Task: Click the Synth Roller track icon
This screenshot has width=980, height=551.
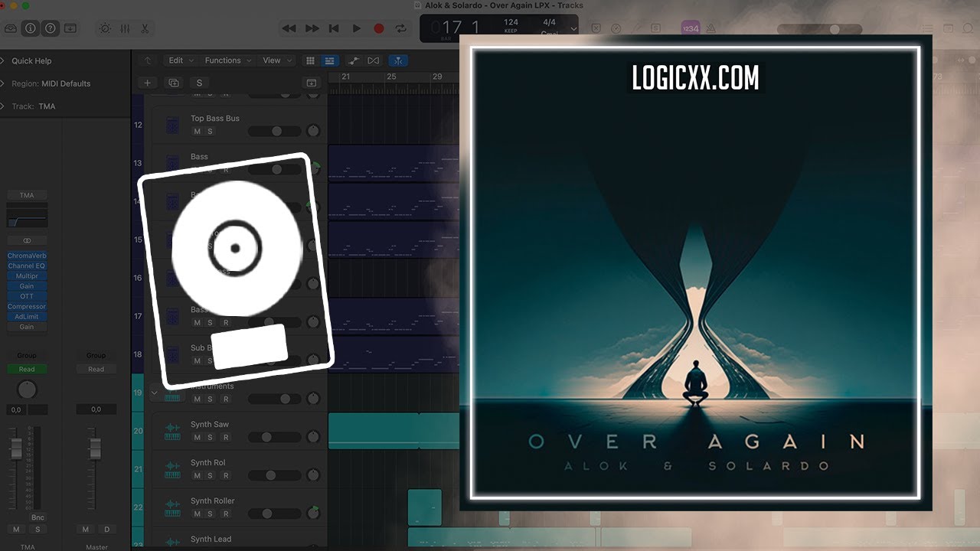Action: pyautogui.click(x=173, y=507)
